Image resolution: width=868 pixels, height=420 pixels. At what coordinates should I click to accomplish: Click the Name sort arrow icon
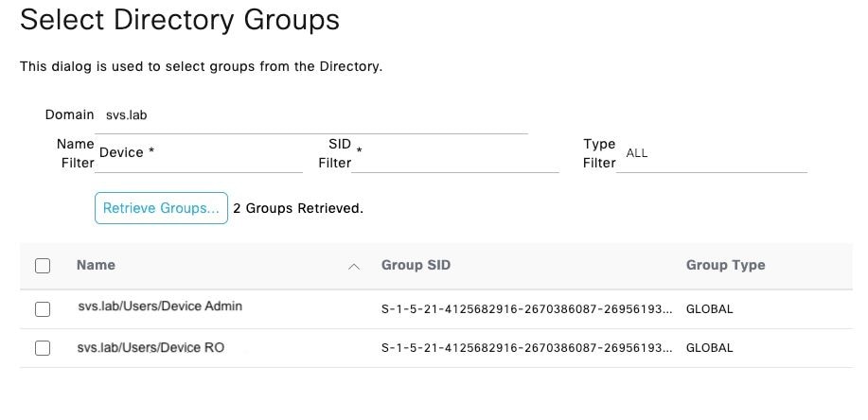[x=354, y=267]
